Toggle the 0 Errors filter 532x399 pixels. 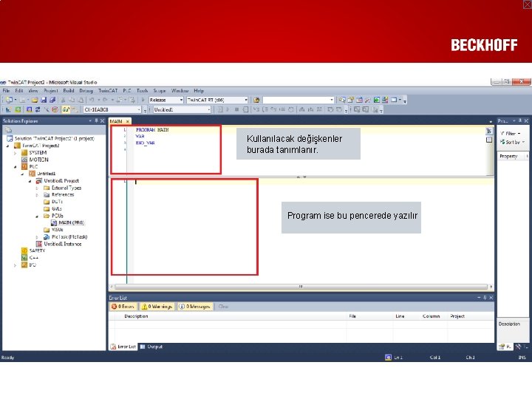pyautogui.click(x=123, y=307)
